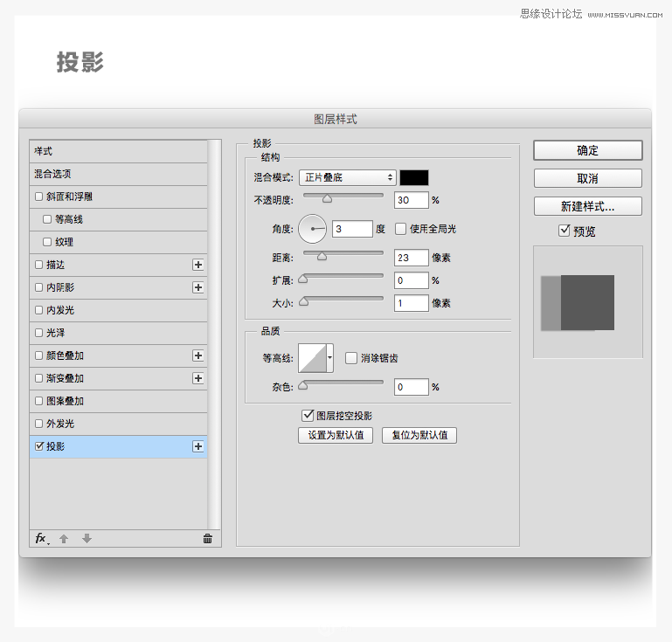
Task: Click the 取消 button
Action: coord(587,178)
